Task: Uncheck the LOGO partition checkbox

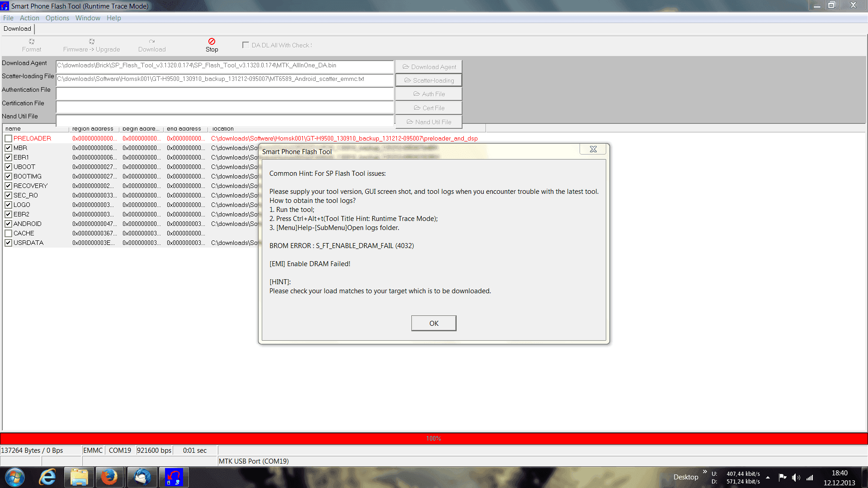Action: point(8,205)
